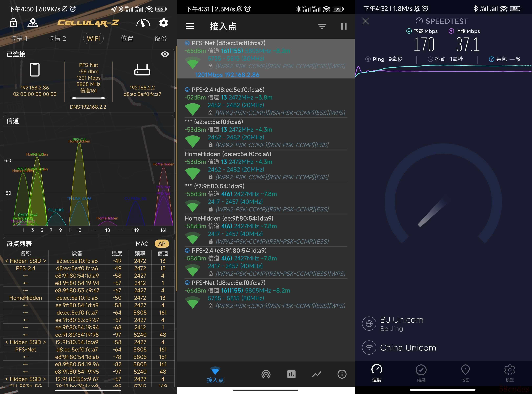Open the speedometer gauge icon
Image resolution: width=532 pixels, height=394 pixels.
pos(143,23)
